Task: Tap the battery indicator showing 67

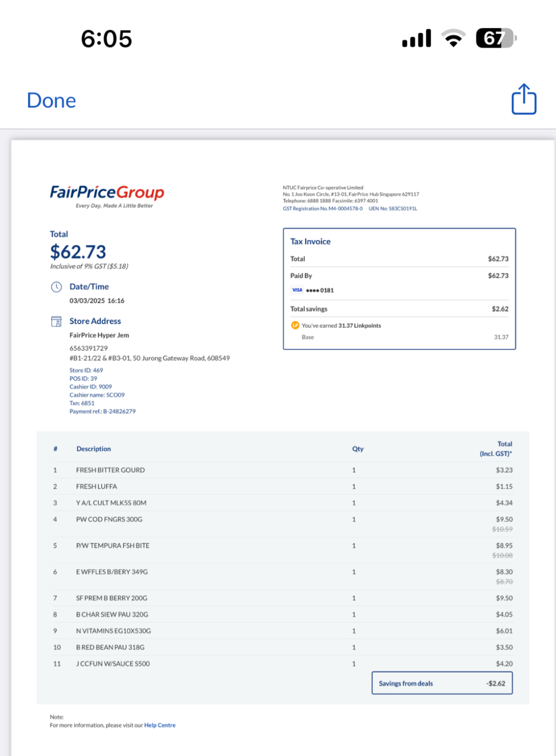Action: point(496,38)
